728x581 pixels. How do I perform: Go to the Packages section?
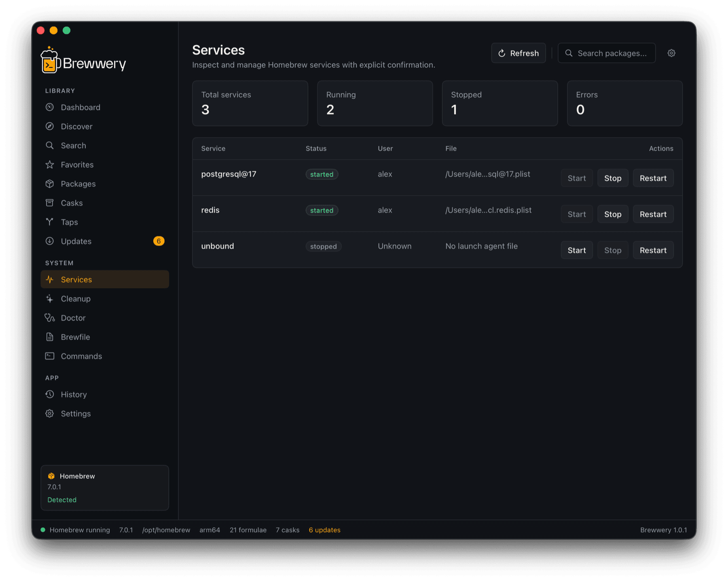coord(105,184)
